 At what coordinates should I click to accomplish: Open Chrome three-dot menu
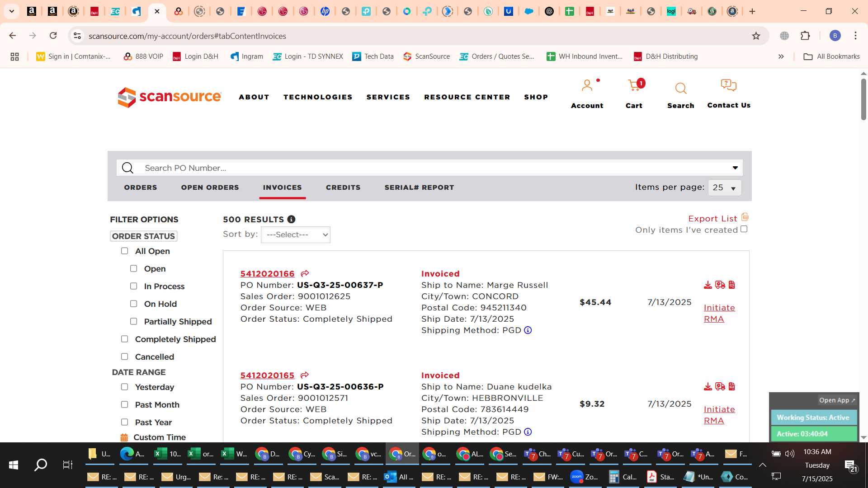855,36
